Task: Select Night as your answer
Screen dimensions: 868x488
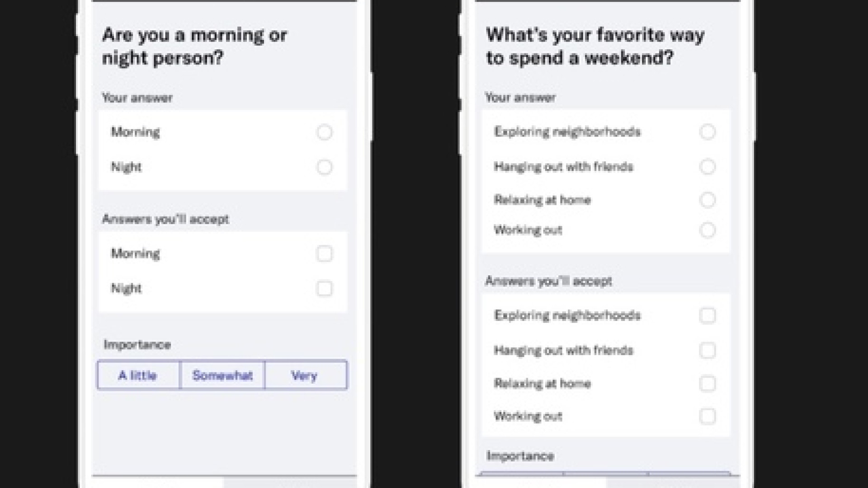Action: (324, 167)
